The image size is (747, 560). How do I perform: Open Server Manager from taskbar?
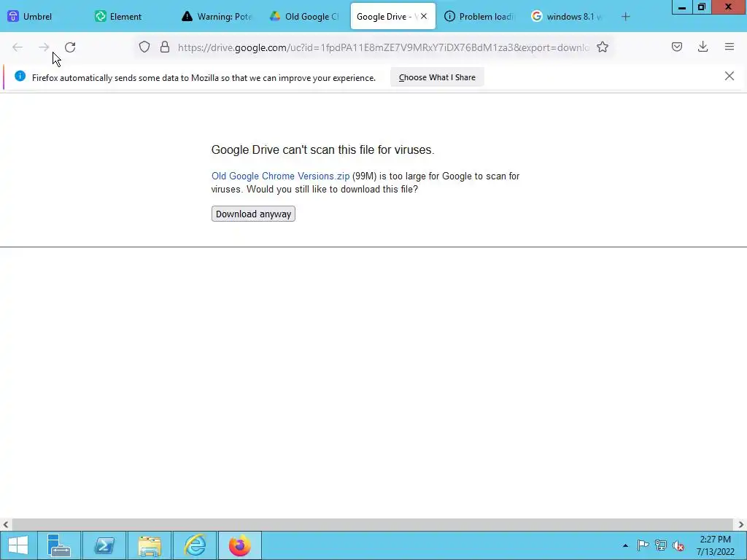click(x=59, y=545)
